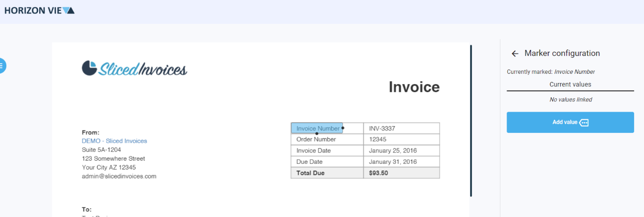Click the Order Number label cell

coord(316,140)
